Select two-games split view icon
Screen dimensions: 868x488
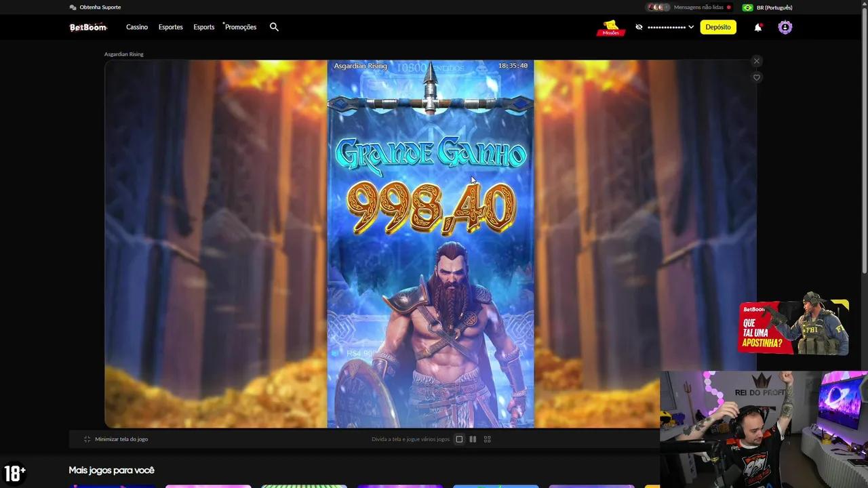click(x=473, y=439)
